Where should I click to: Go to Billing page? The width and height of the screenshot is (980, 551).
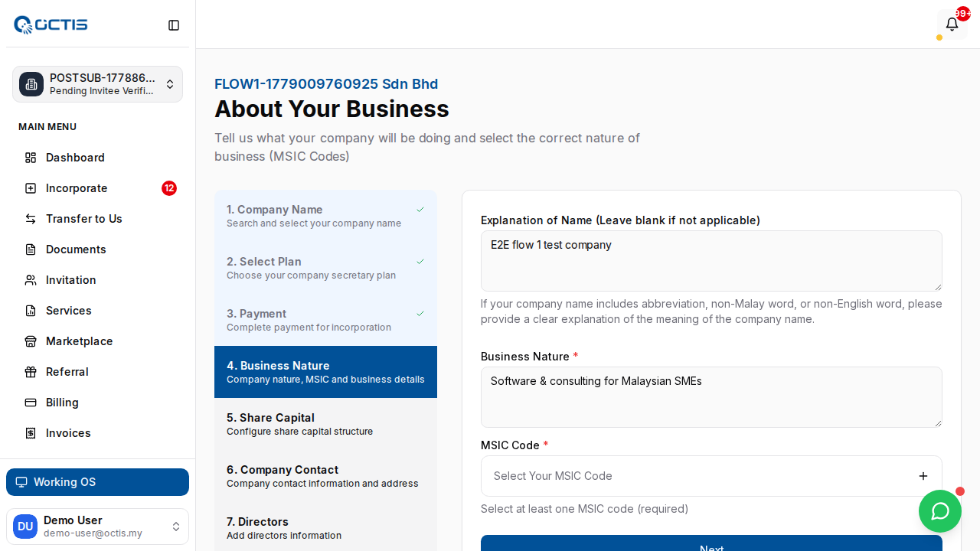[x=97, y=403]
